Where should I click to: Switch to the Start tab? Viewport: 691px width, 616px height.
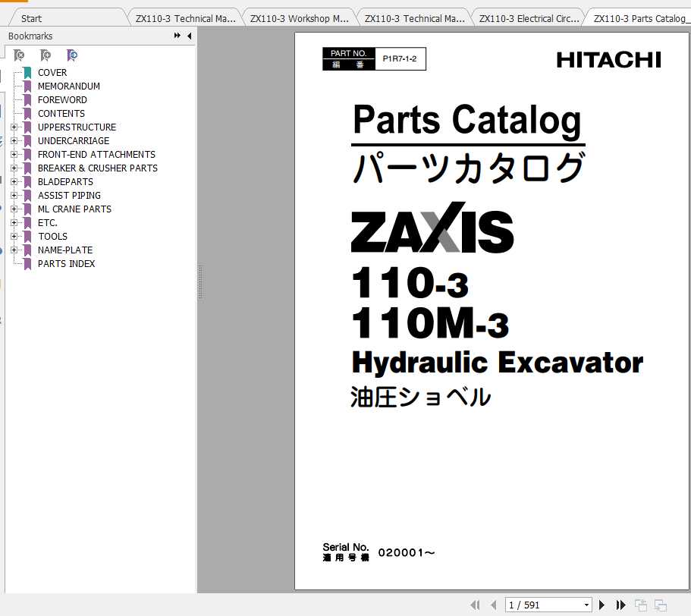(x=30, y=17)
